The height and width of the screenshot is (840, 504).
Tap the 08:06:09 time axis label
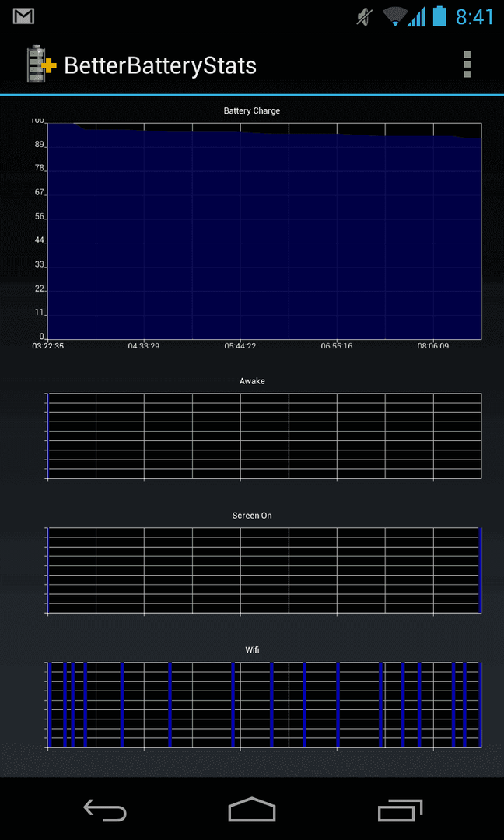click(432, 346)
